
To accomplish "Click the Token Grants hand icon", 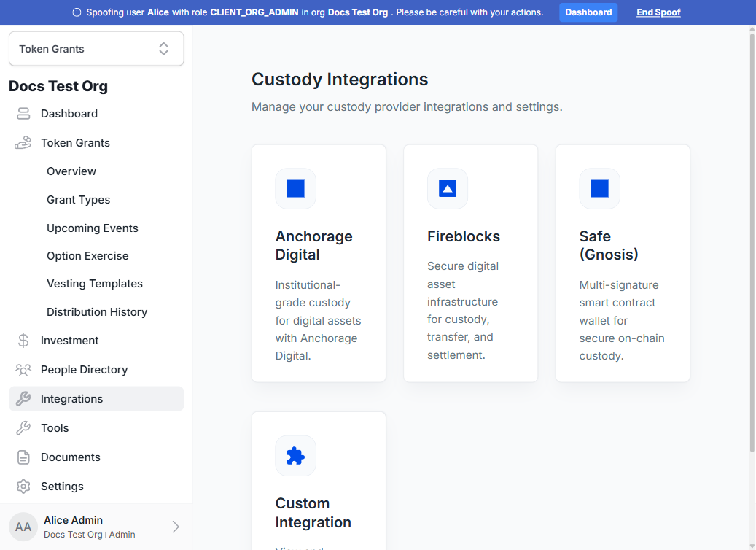I will pos(23,143).
